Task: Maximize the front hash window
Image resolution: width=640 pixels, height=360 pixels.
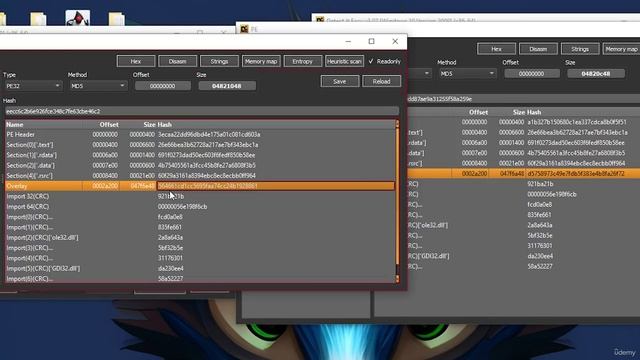Action: pos(371,41)
